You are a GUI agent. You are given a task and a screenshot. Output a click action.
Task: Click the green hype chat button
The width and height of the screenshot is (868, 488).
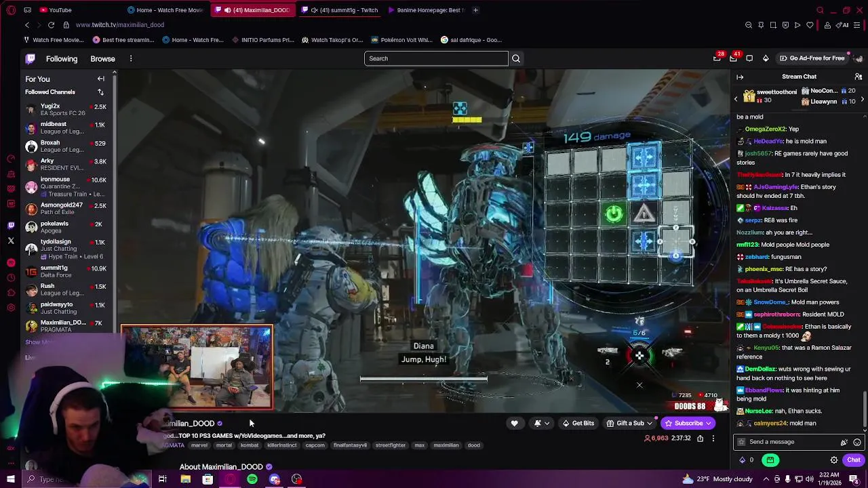coord(770,460)
